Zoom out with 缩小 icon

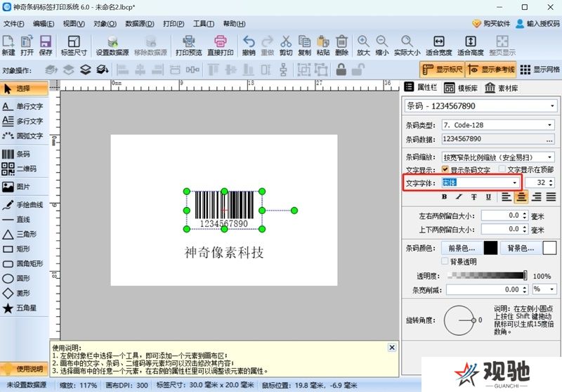coord(381,45)
